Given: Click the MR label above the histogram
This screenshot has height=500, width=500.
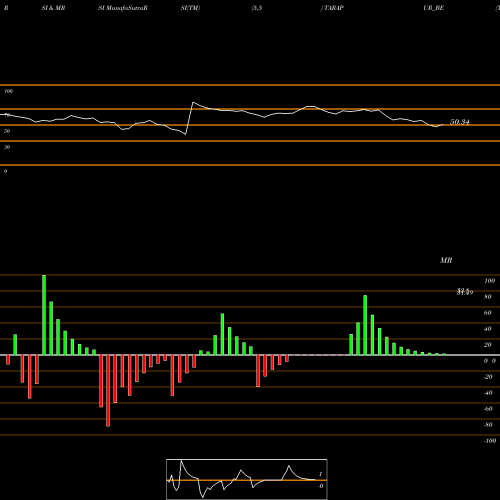Looking at the screenshot, I should coord(446,260).
